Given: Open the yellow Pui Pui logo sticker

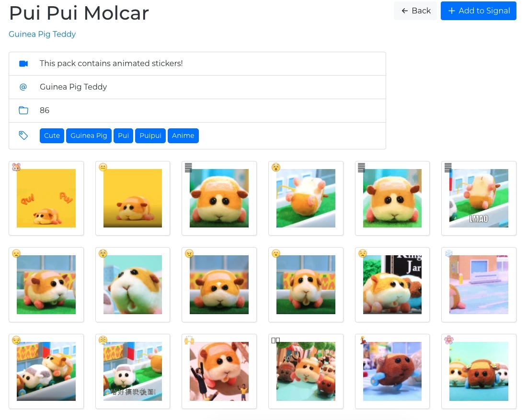Looking at the screenshot, I should (x=46, y=198).
